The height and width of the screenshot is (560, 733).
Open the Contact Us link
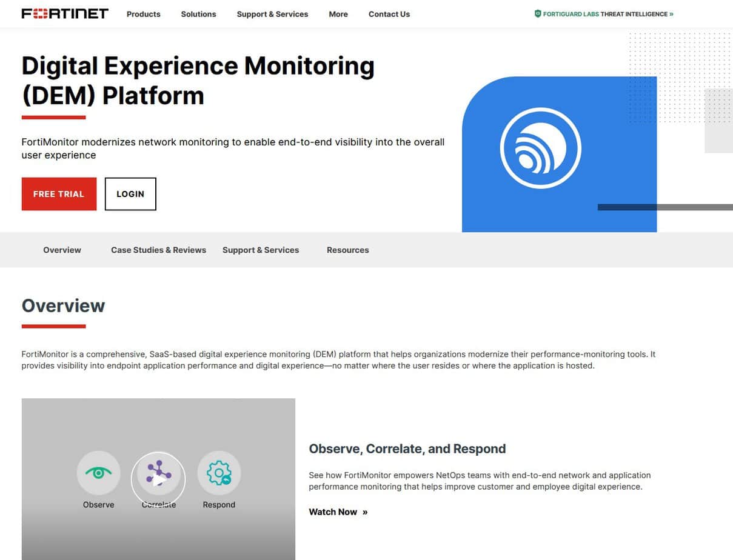(389, 14)
